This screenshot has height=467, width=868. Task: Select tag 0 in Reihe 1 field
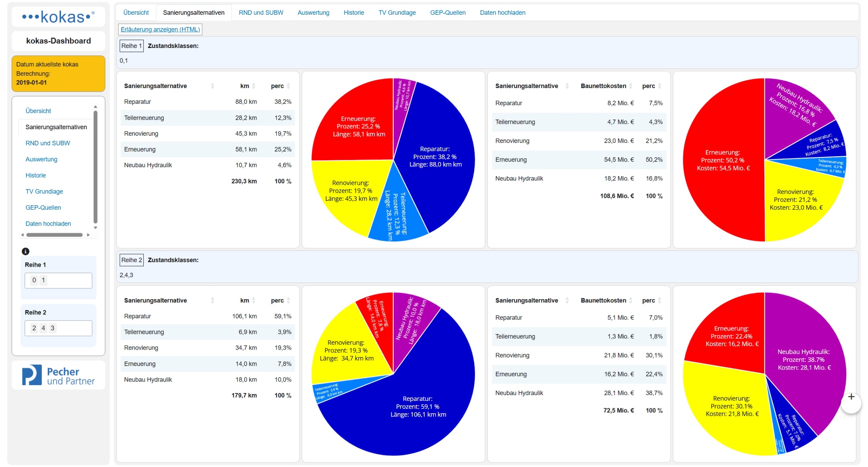coord(34,280)
